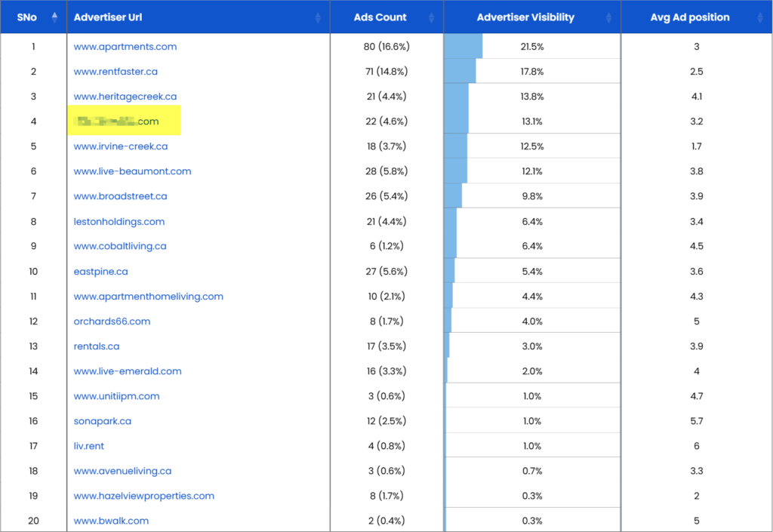Click www.bwalk.com link
This screenshot has height=532, width=773.
[x=111, y=521]
